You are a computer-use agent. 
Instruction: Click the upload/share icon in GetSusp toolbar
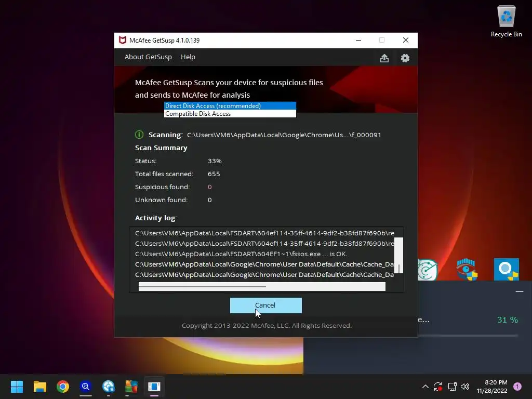(x=384, y=58)
